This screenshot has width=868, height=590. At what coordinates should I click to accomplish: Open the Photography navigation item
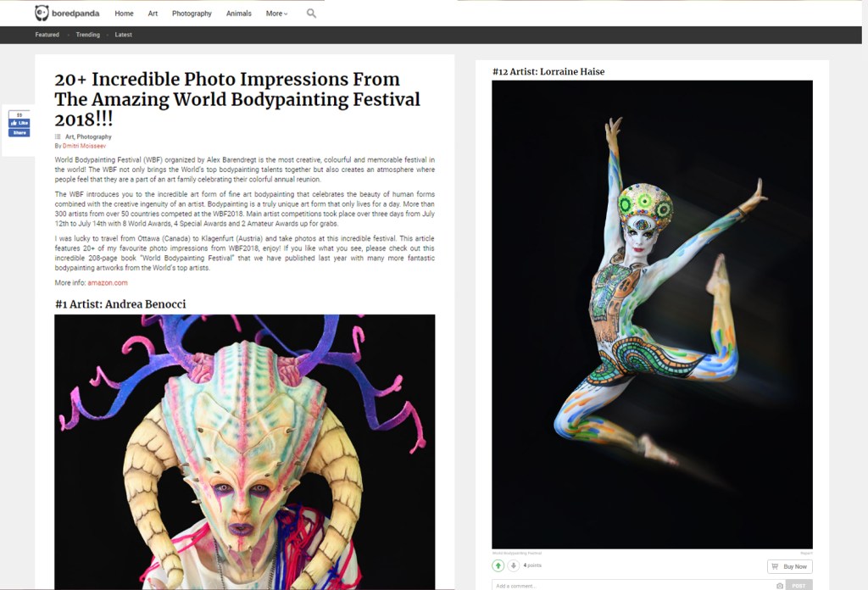[192, 14]
